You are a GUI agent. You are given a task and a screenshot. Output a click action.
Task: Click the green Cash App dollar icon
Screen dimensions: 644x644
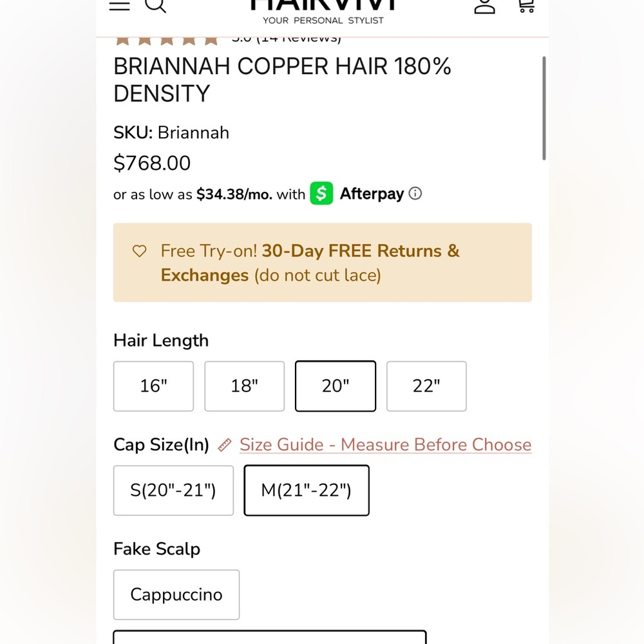click(x=321, y=193)
